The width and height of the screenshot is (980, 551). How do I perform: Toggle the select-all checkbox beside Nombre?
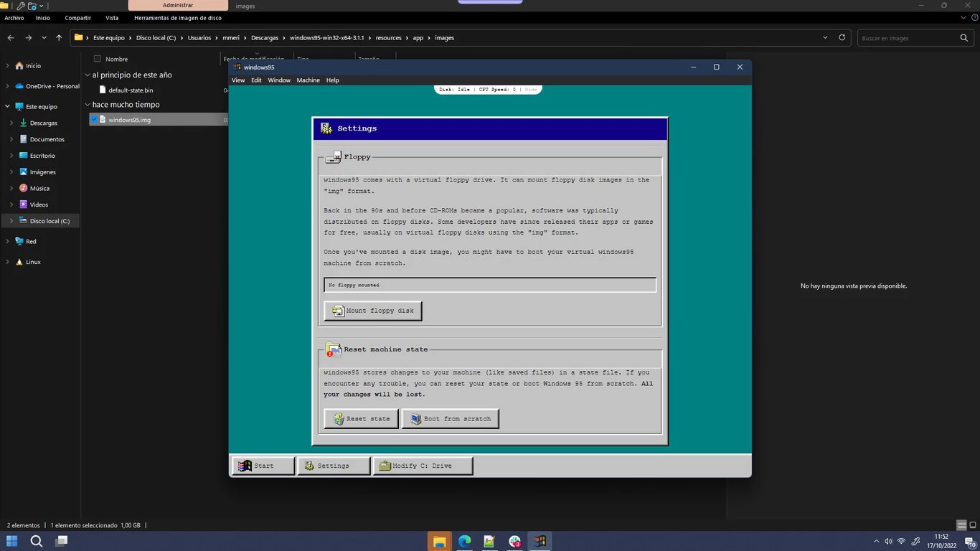pos(97,59)
